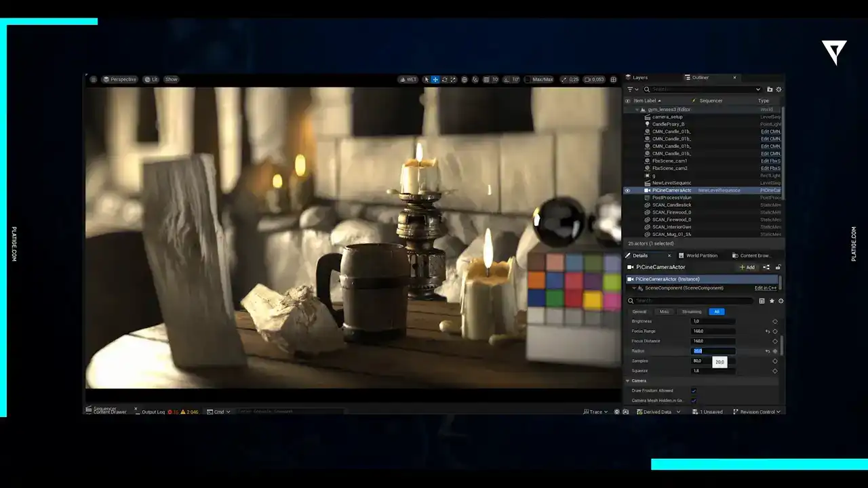Open the Layers tab
Viewport: 868px width, 488px height.
tap(639, 78)
